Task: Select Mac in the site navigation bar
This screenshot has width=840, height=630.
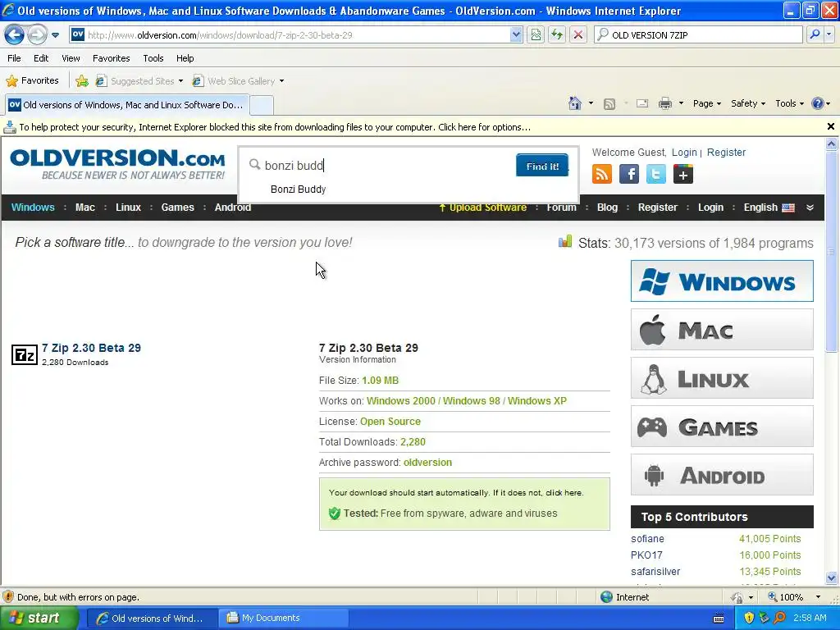Action: tap(85, 208)
